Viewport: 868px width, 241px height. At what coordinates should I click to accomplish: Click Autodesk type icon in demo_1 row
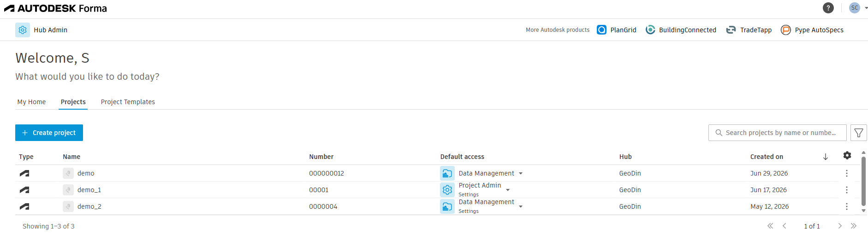pos(24,190)
